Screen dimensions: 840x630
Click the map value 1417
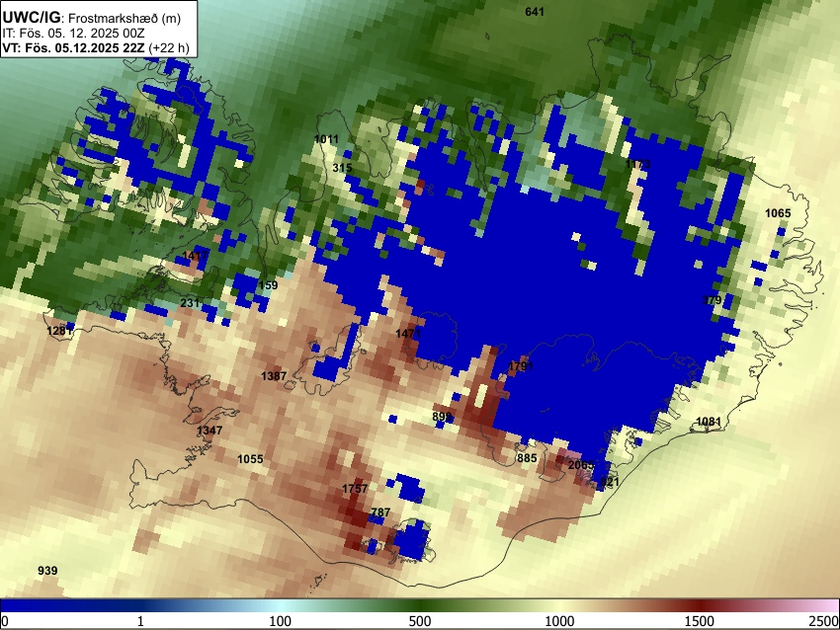195,256
